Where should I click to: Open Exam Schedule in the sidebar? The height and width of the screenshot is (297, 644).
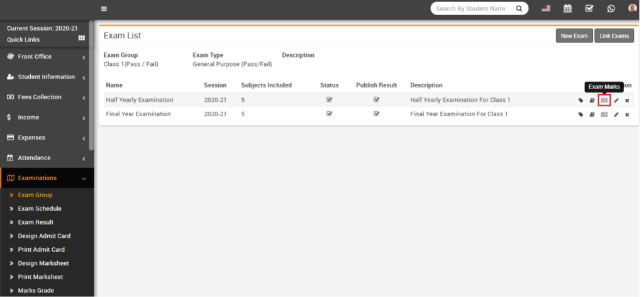40,208
